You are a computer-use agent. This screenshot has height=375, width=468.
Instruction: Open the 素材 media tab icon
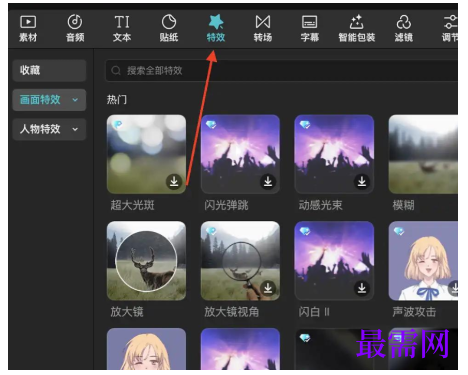pos(28,22)
